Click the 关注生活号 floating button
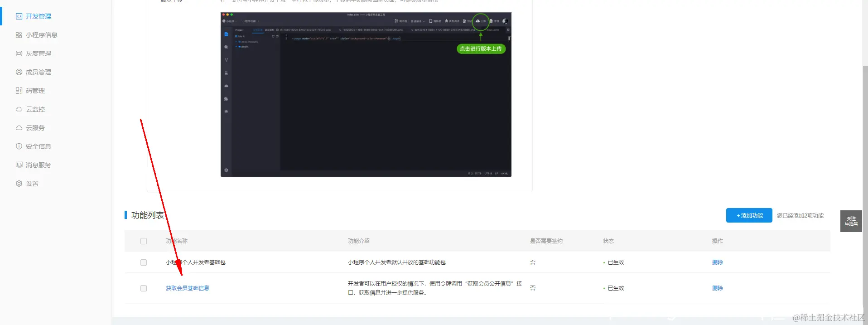The width and height of the screenshot is (868, 325). [851, 221]
